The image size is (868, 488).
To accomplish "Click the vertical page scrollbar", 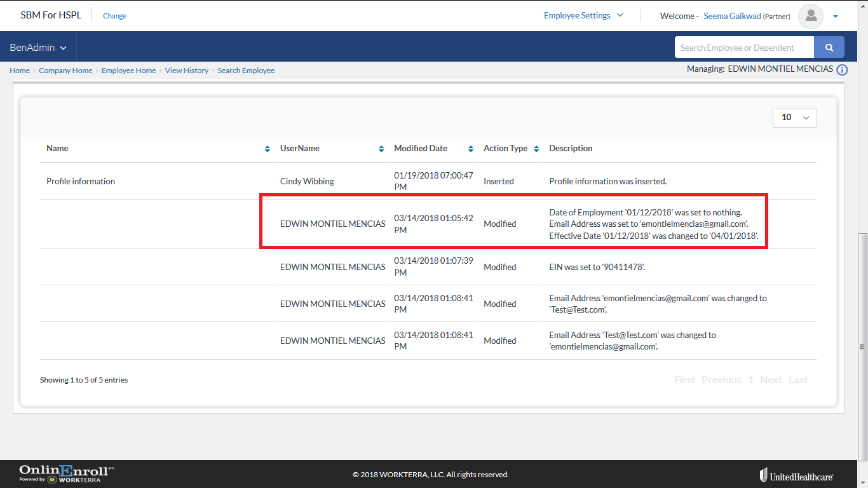I will click(862, 346).
